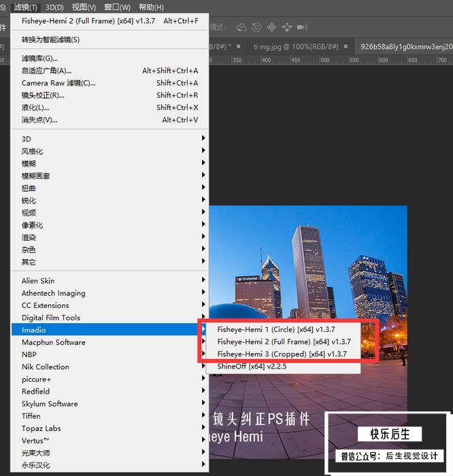Expand the Athentech Imaging submenu
The image size is (453, 476).
[110, 293]
